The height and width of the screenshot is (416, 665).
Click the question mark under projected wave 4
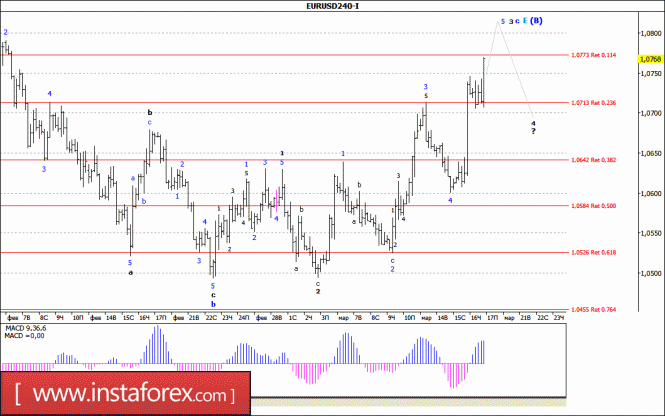pyautogui.click(x=533, y=131)
